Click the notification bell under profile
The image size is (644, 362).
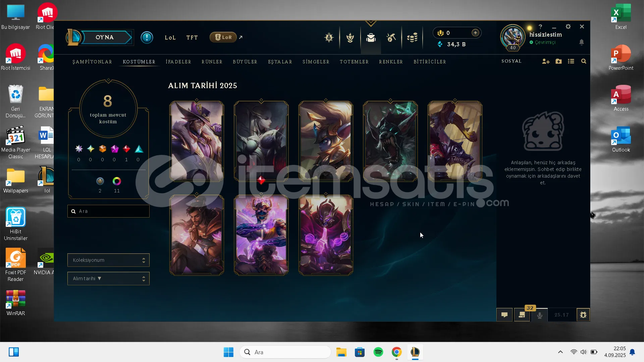click(x=582, y=42)
